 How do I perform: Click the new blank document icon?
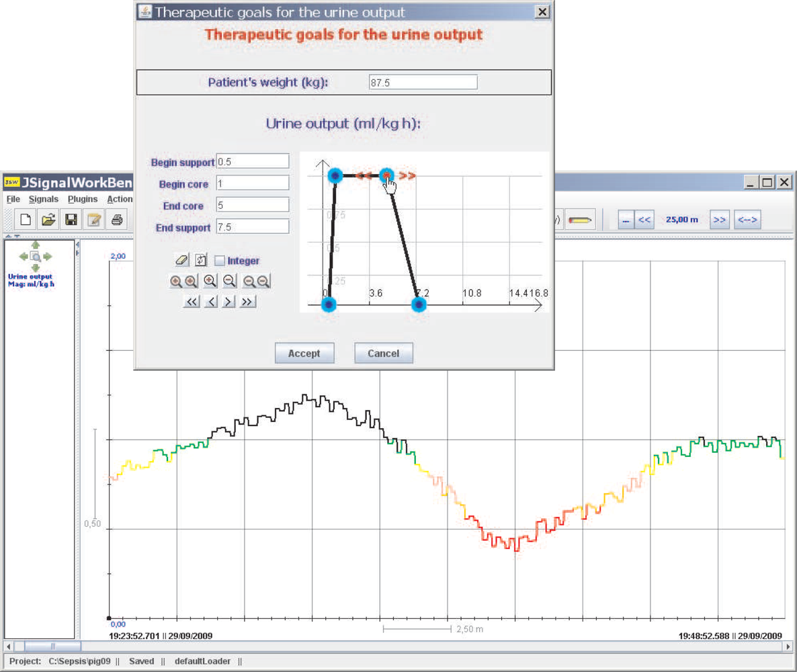click(x=25, y=220)
